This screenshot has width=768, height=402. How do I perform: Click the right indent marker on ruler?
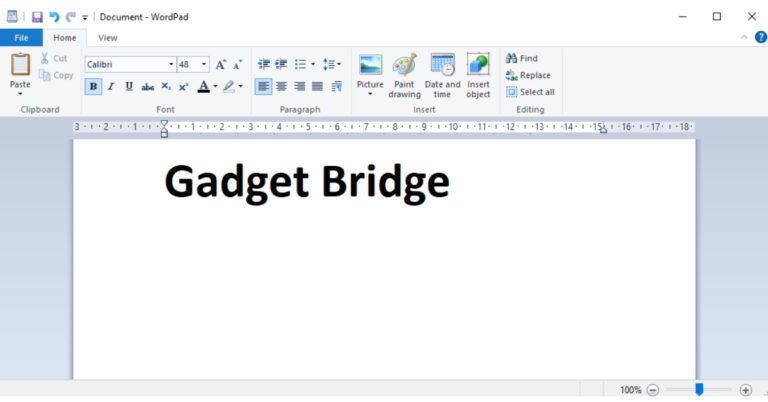[603, 130]
